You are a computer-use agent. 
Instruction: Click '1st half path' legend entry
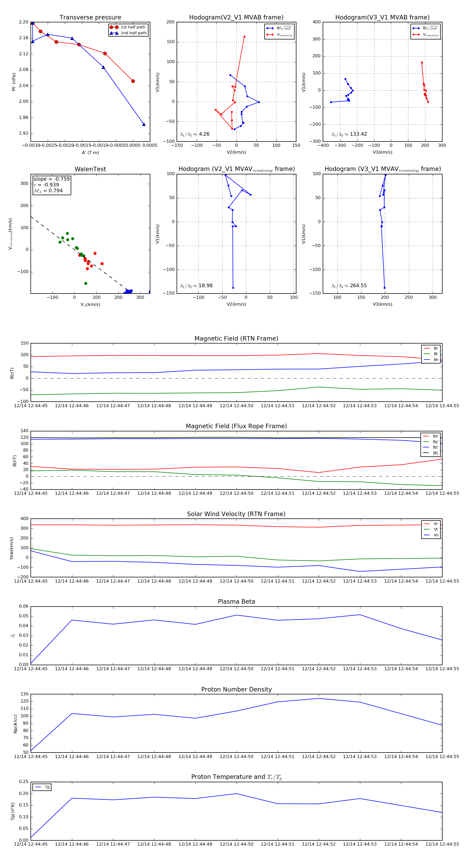128,27
